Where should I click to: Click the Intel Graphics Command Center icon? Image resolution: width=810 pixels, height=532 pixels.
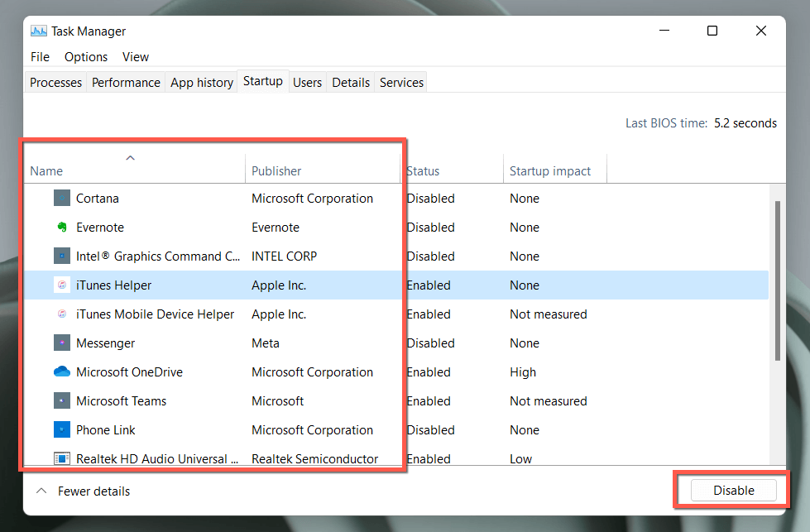point(62,256)
